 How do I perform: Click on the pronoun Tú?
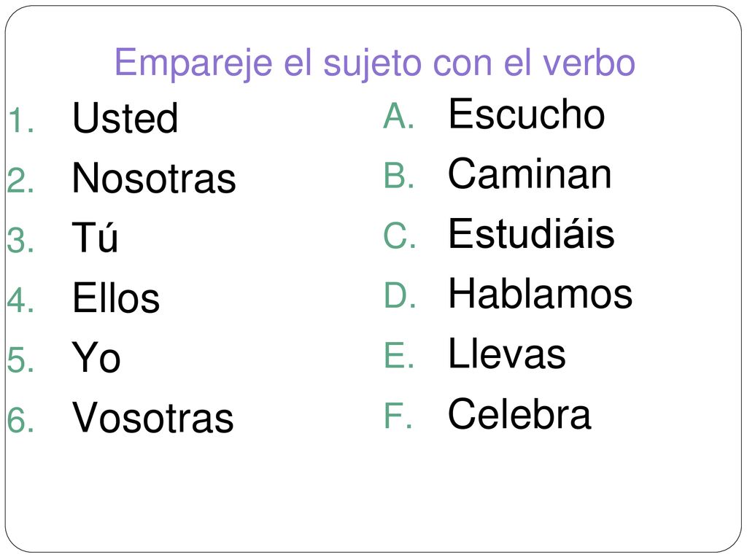[x=95, y=236]
